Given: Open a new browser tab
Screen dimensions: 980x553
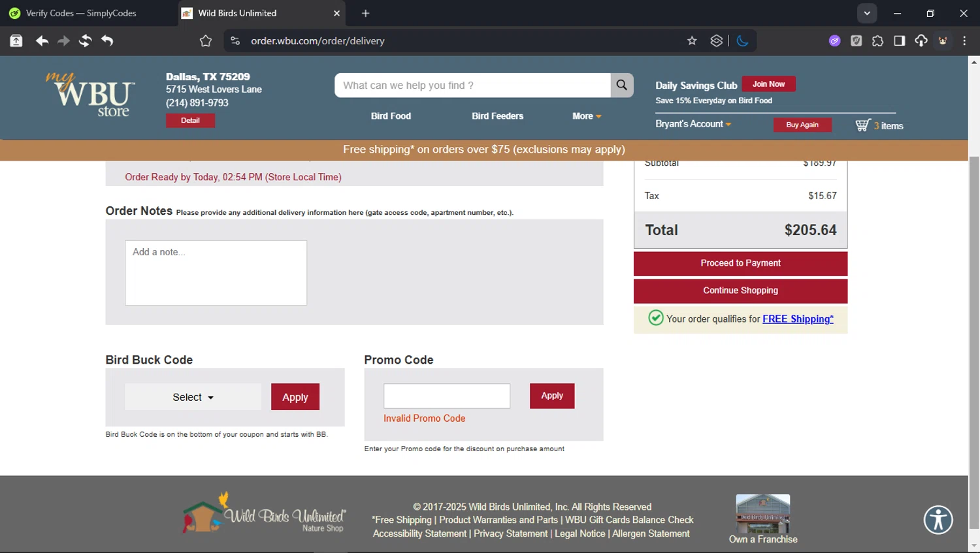Looking at the screenshot, I should click(365, 13).
